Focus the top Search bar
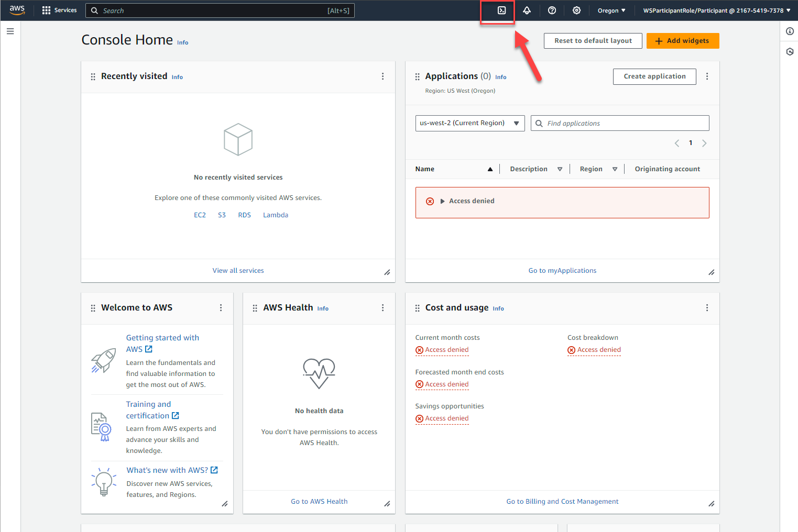The height and width of the screenshot is (532, 798). click(x=220, y=10)
